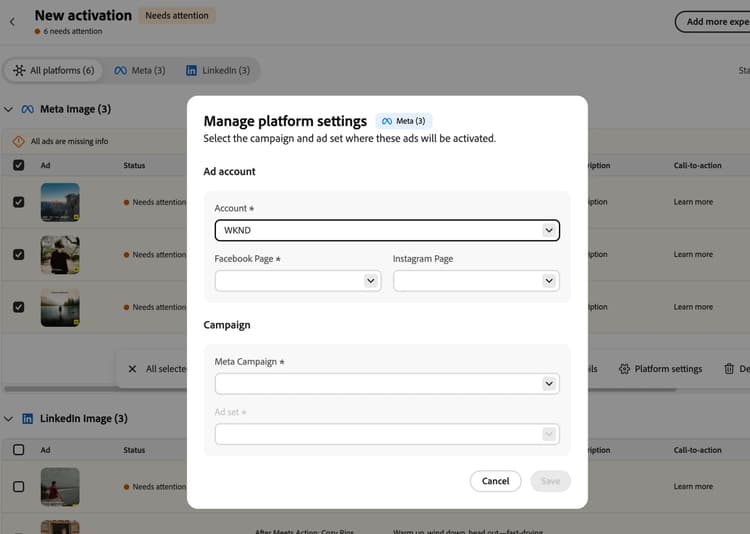Click the first LinkedIn ad thumbnail
This screenshot has height=534, width=750.
(60, 487)
